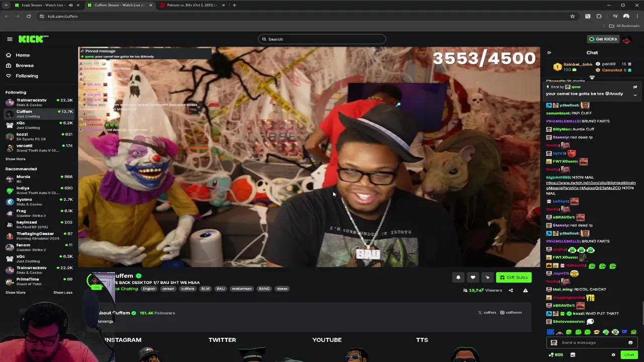644x362 pixels.
Task: Hide the pinned message via eye icon
Action: point(635,87)
